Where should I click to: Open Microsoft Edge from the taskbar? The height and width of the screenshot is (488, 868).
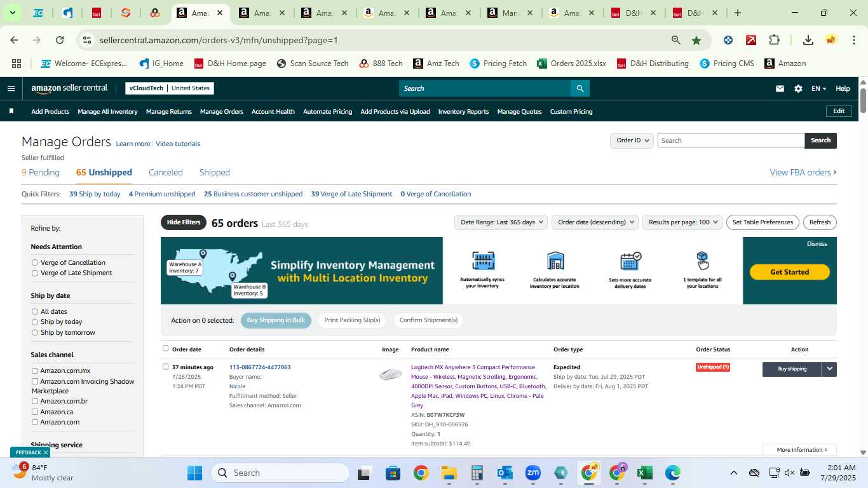coord(672,473)
